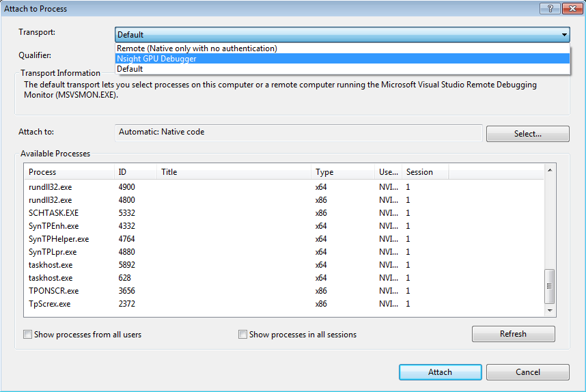Click the process list scroll down arrow
This screenshot has width=586, height=392.
click(x=550, y=310)
